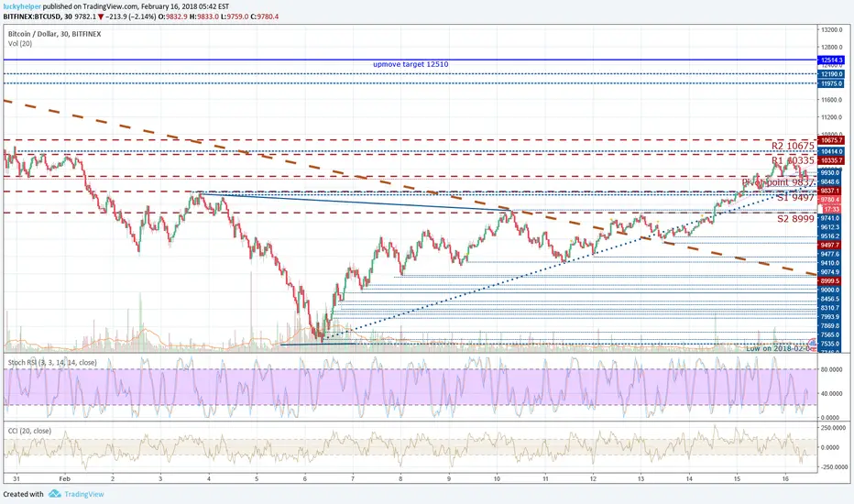Image resolution: width=854 pixels, height=504 pixels.
Task: Click the current price 9780.4 tag
Action: pyautogui.click(x=830, y=200)
